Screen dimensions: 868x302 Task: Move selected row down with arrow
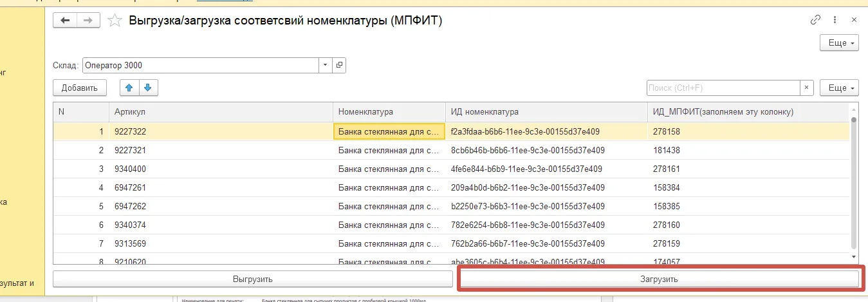coord(149,88)
